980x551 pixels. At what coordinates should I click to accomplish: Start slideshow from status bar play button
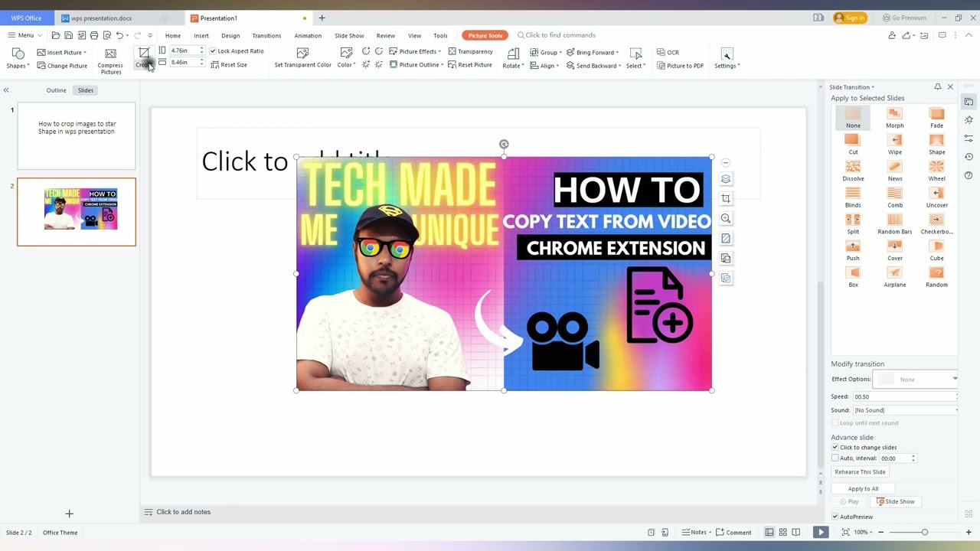coord(820,533)
